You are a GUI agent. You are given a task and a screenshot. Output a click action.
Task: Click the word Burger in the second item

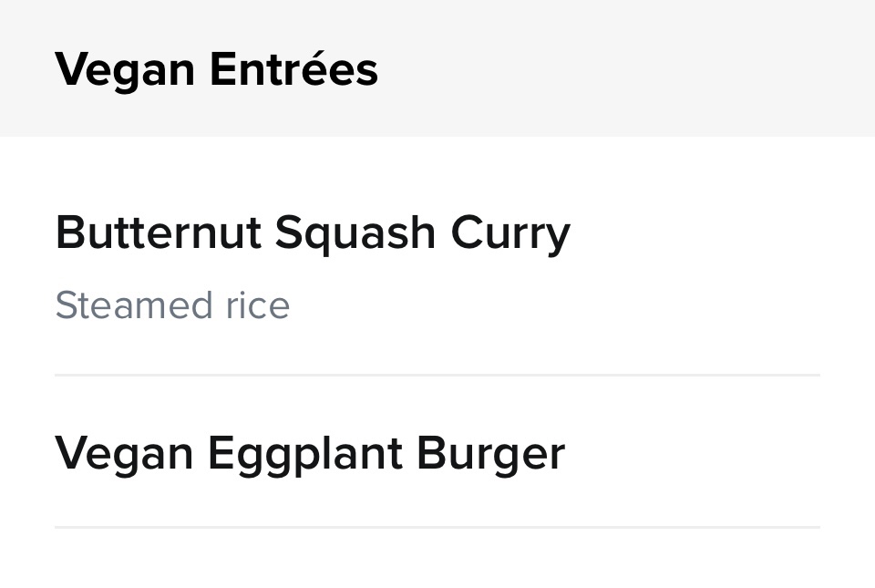[x=490, y=453]
